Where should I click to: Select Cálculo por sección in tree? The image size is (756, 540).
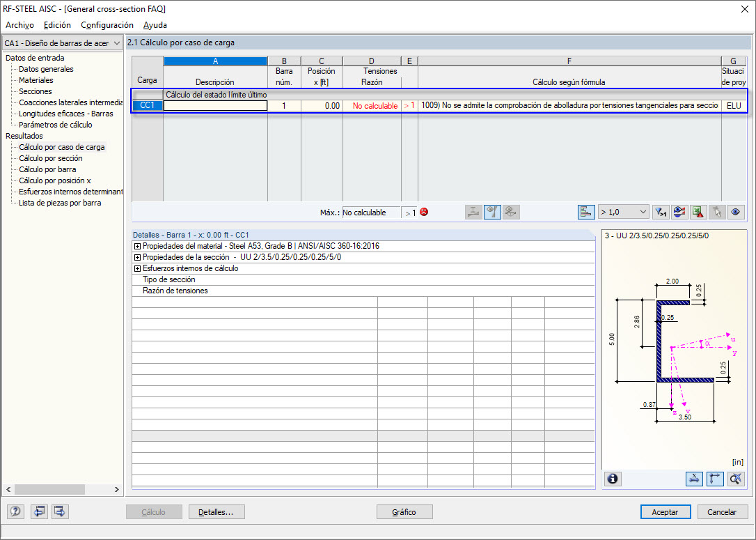click(51, 158)
